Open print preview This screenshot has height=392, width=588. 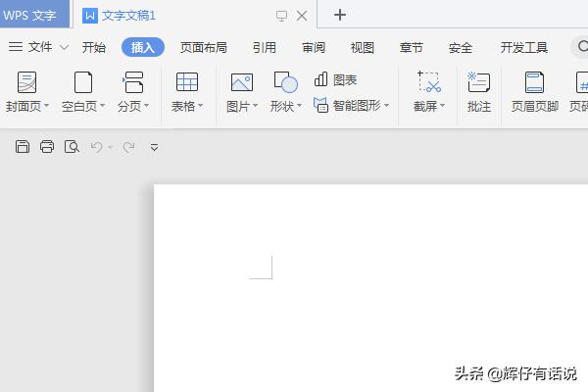[x=72, y=147]
